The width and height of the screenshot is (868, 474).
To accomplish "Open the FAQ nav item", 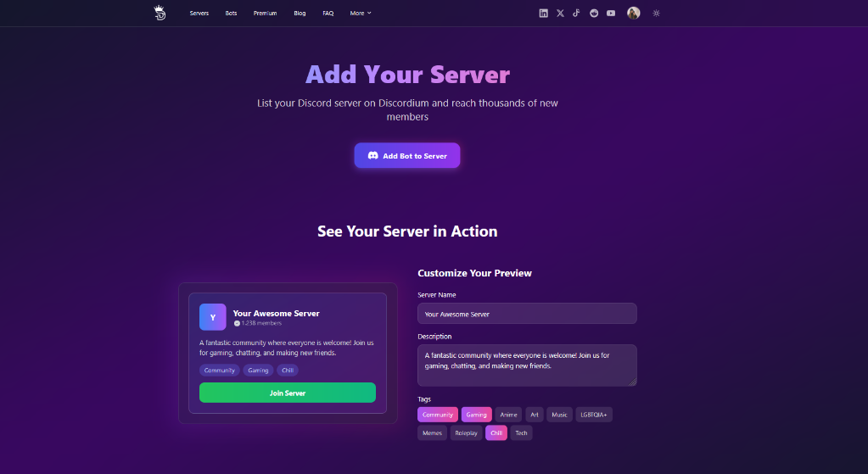I will pos(328,14).
